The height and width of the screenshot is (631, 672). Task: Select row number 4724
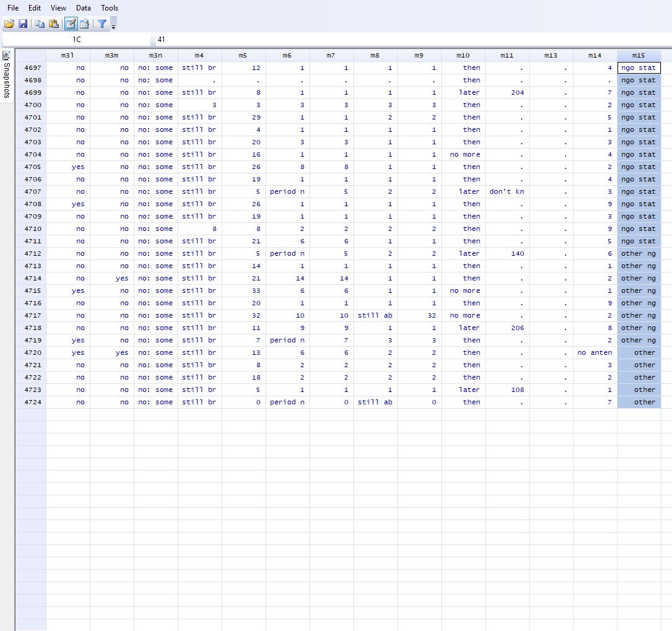33,402
